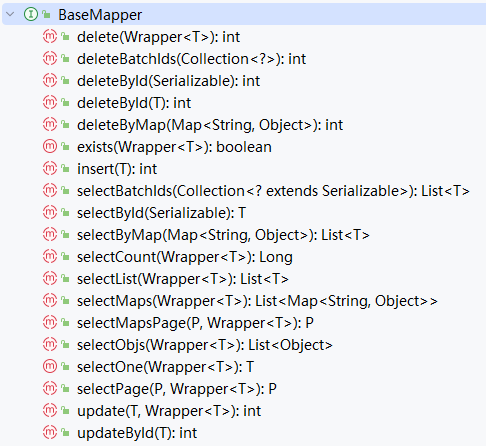Click public visibility icon beside selectCount
486x446 pixels.
pyautogui.click(x=66, y=257)
